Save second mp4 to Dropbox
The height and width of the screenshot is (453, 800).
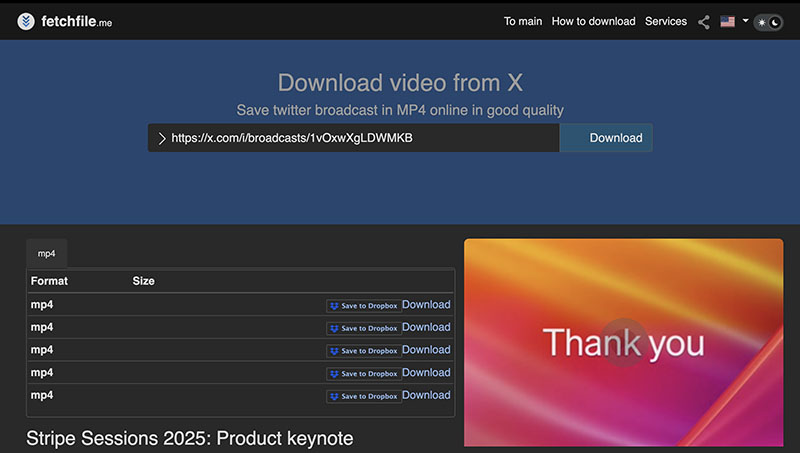pos(364,328)
